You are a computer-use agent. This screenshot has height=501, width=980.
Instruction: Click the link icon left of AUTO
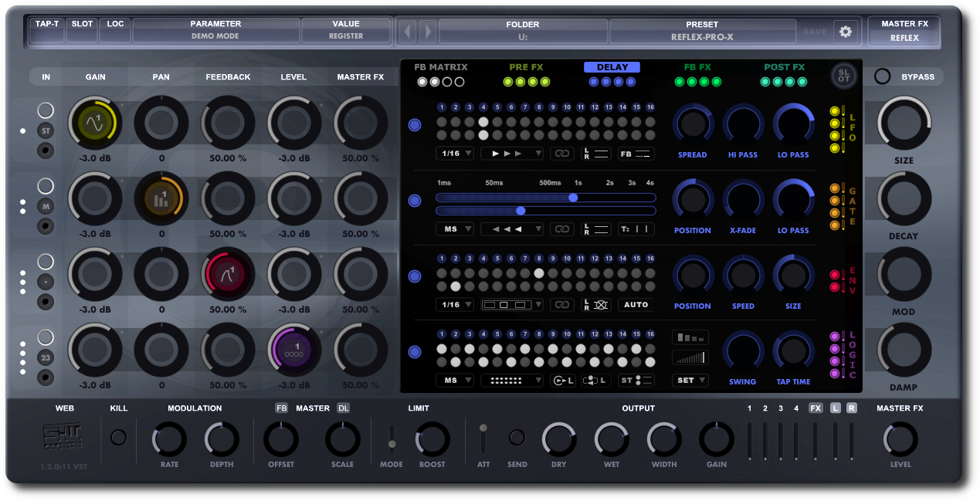(562, 305)
